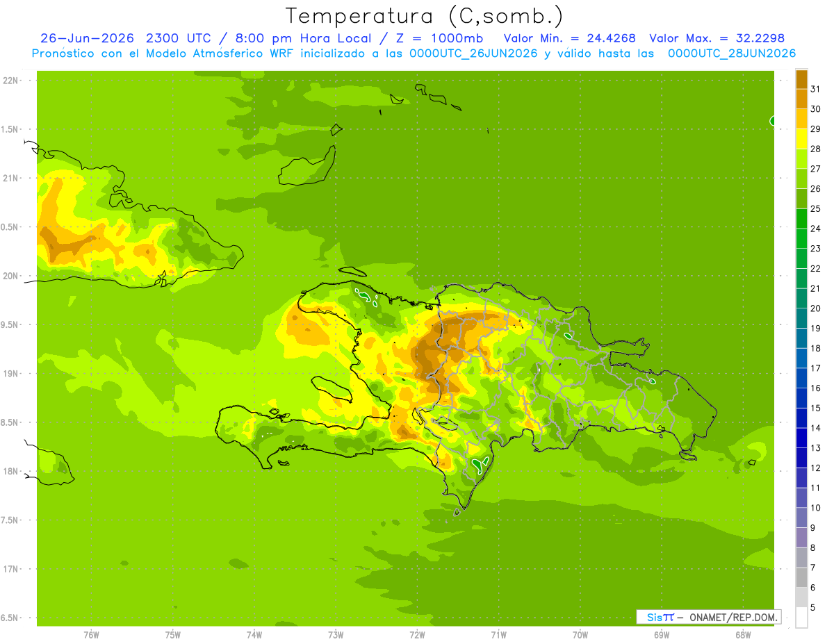
Task: Click longitude label '73W'
Action: (336, 635)
